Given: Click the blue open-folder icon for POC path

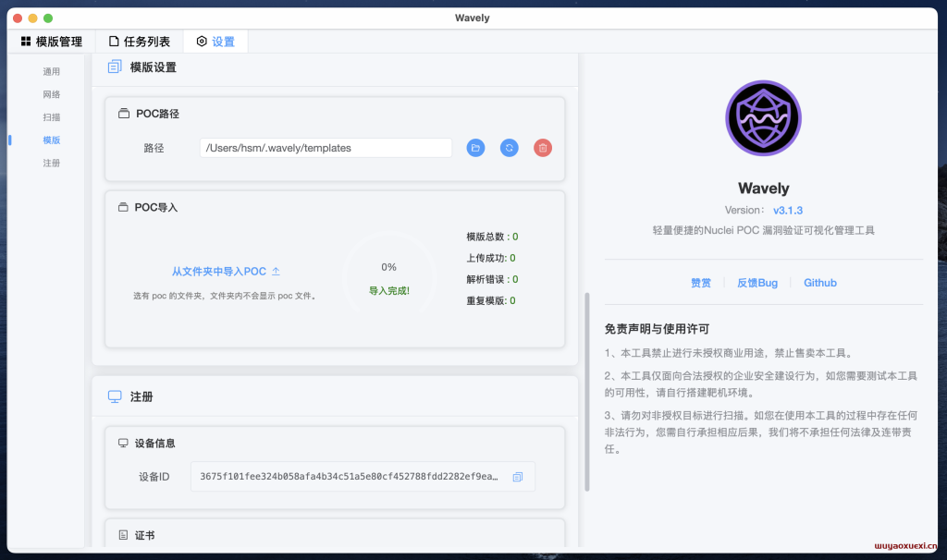Looking at the screenshot, I should coord(476,148).
